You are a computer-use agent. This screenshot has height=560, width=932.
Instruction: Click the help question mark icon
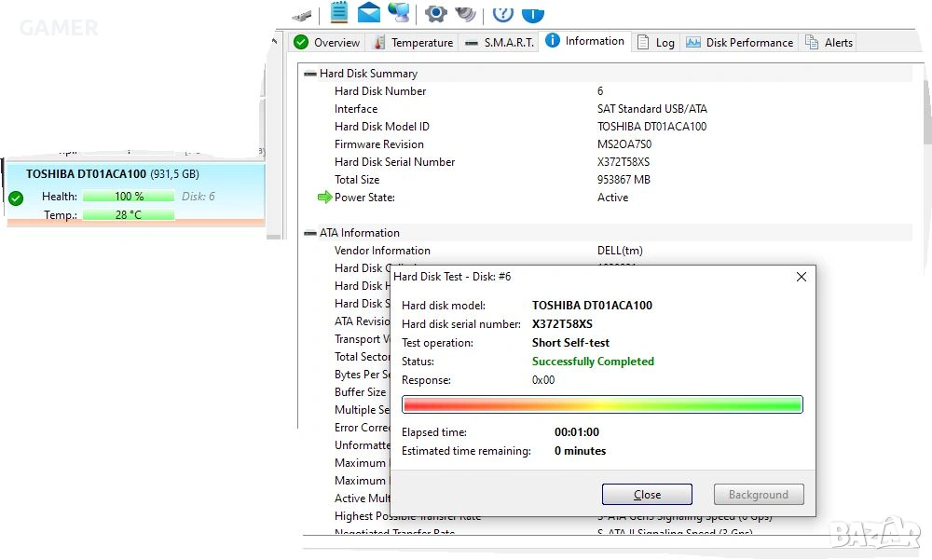502,12
